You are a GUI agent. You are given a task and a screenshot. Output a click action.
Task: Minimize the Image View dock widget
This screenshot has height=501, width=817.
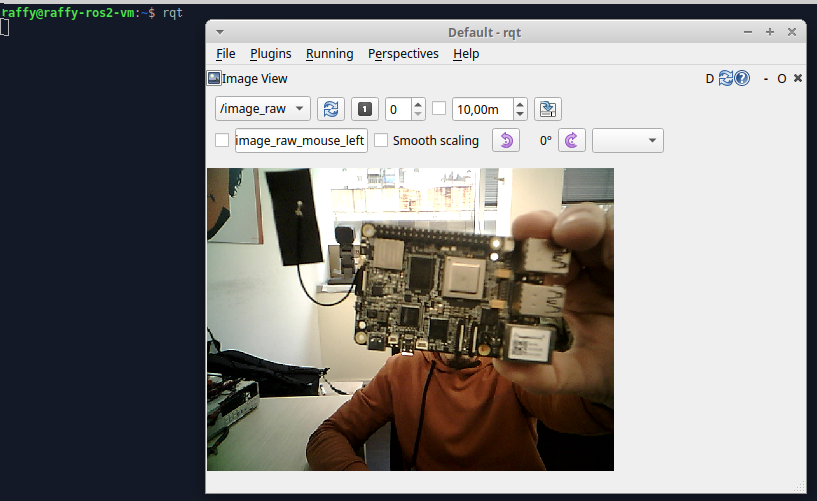pyautogui.click(x=766, y=79)
